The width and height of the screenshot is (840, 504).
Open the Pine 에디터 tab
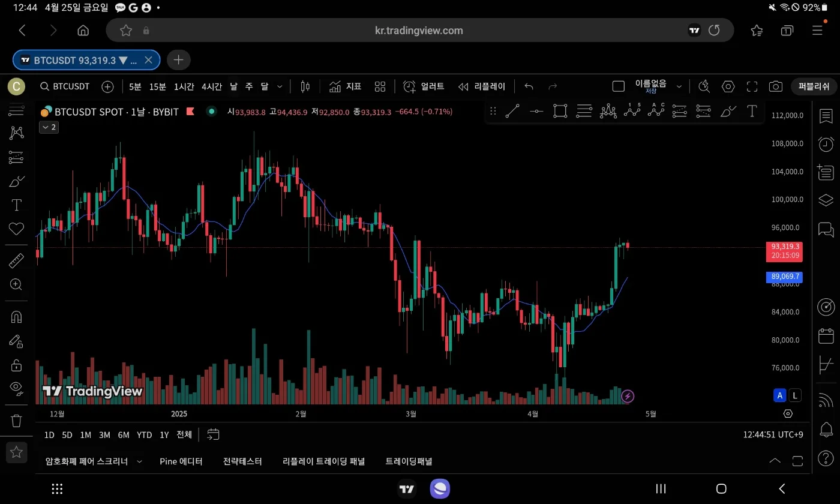click(181, 461)
